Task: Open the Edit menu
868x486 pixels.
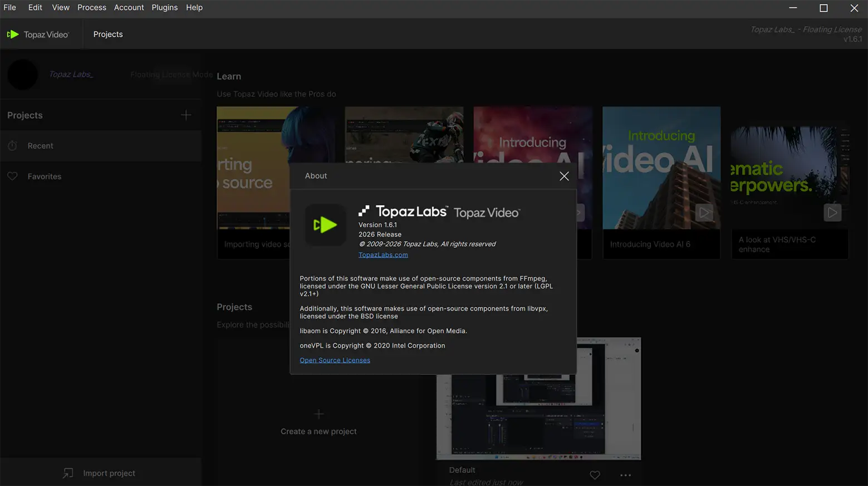Action: [35, 8]
